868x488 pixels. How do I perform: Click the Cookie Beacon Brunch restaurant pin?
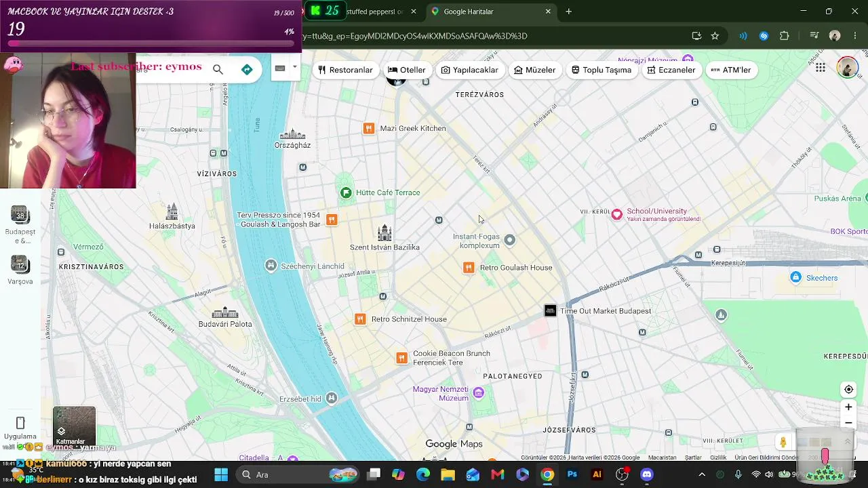[x=401, y=358]
